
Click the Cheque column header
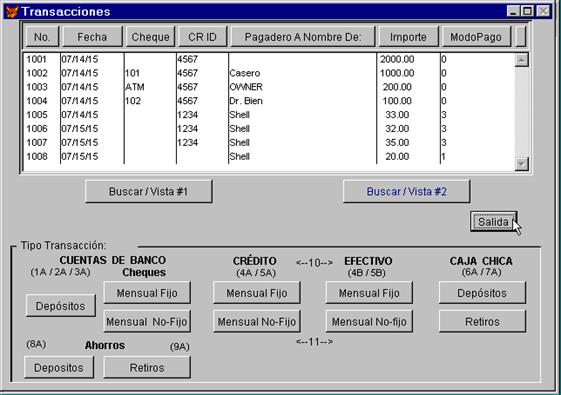[x=150, y=37]
